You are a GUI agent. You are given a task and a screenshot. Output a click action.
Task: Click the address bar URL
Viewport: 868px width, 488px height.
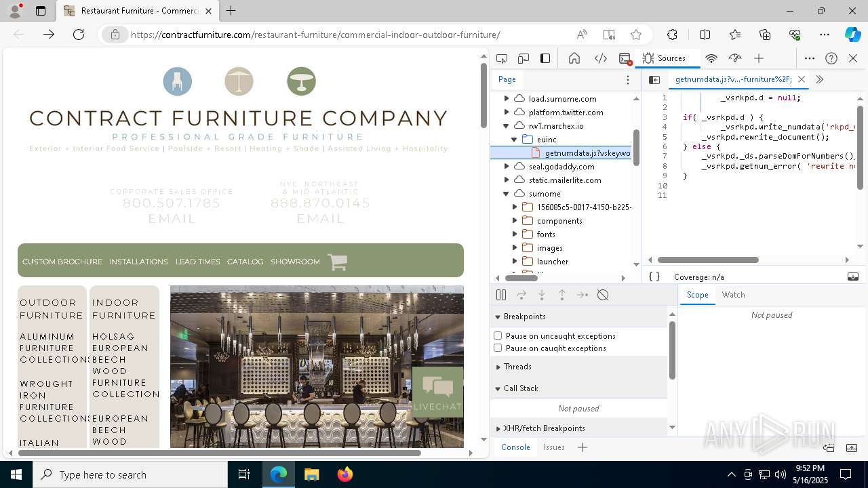(x=315, y=35)
